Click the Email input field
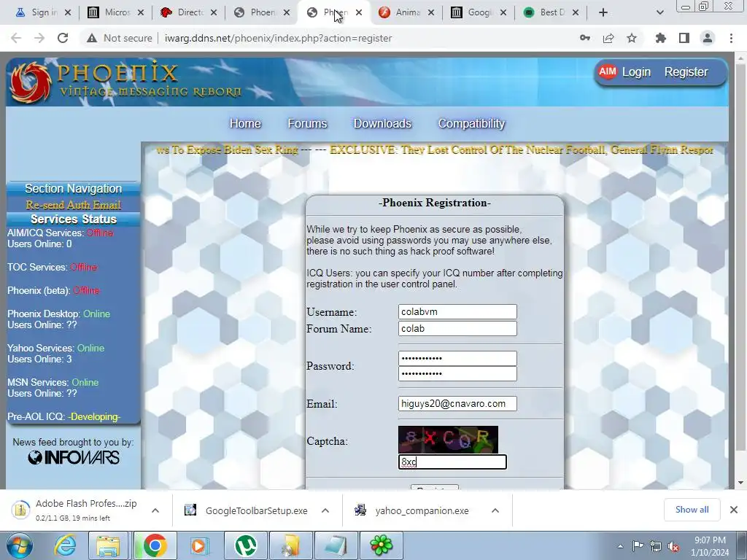Screen dimensions: 747x560 click(x=457, y=404)
